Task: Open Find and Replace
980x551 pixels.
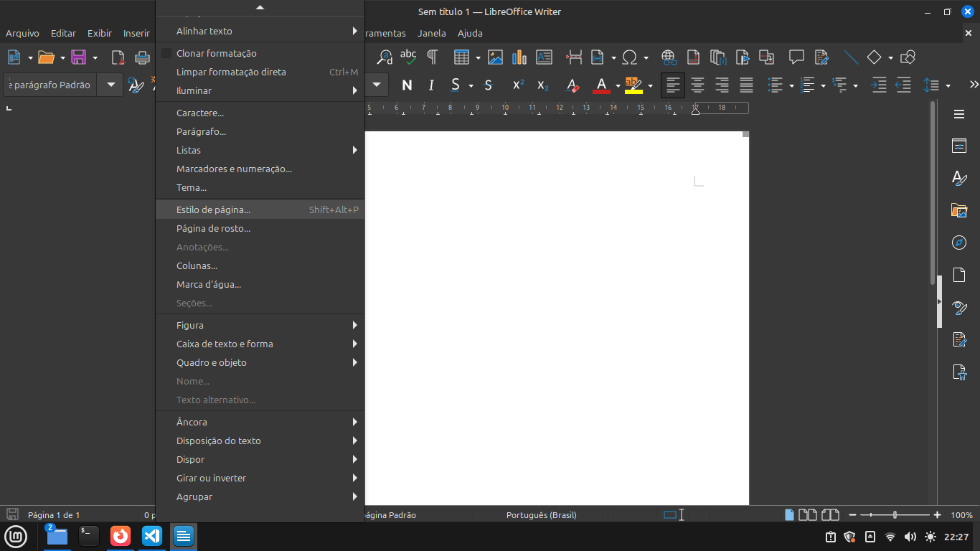Action: coord(385,57)
